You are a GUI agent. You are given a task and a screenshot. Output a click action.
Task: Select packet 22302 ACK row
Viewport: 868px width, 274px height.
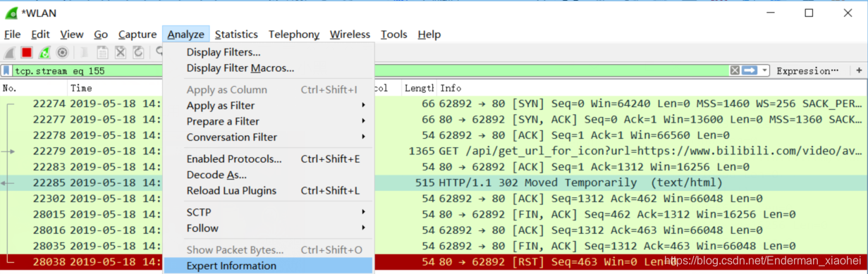pos(434,199)
